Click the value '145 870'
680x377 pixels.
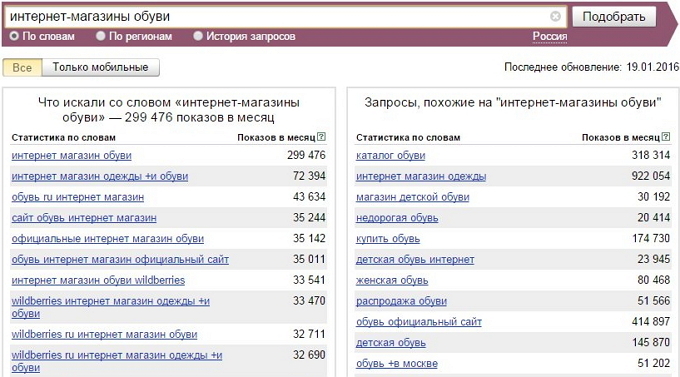[x=651, y=342]
